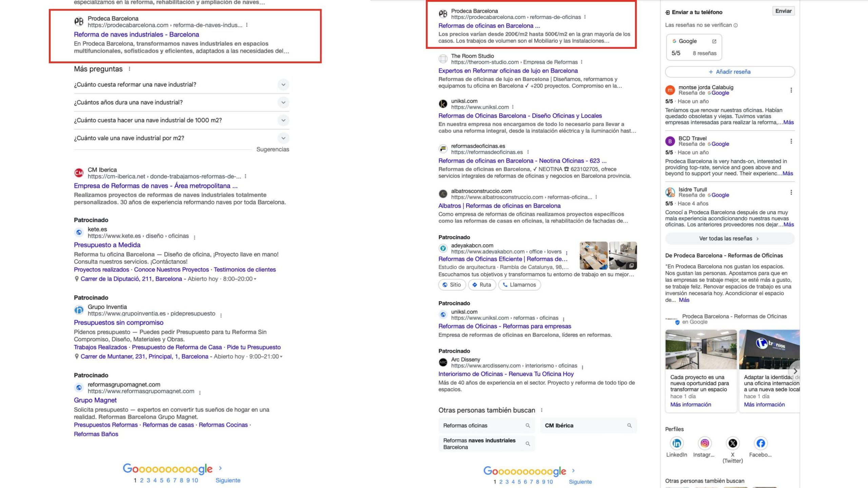This screenshot has width=868, height=488.
Task: Select Reformas naves industriales Barcelona suggestion
Action: [487, 444]
